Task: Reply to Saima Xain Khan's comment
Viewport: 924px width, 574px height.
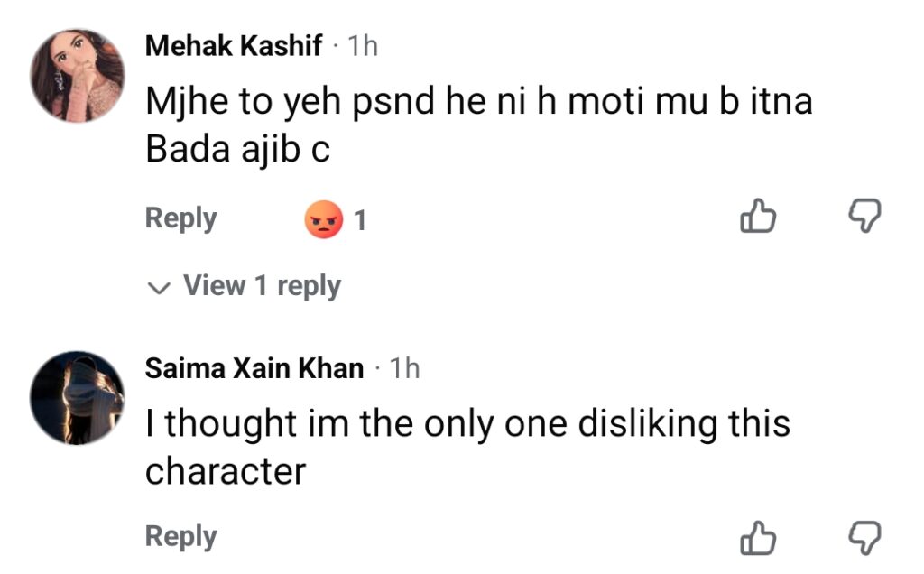Action: click(180, 537)
